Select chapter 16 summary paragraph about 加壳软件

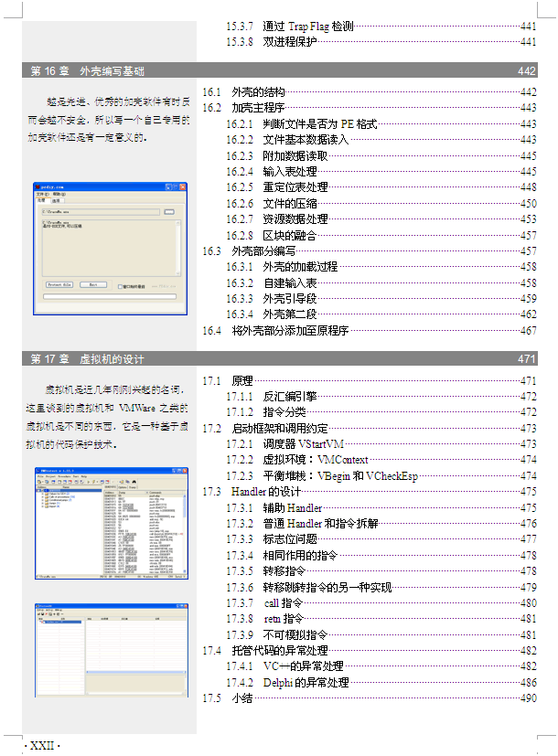pyautogui.click(x=109, y=120)
